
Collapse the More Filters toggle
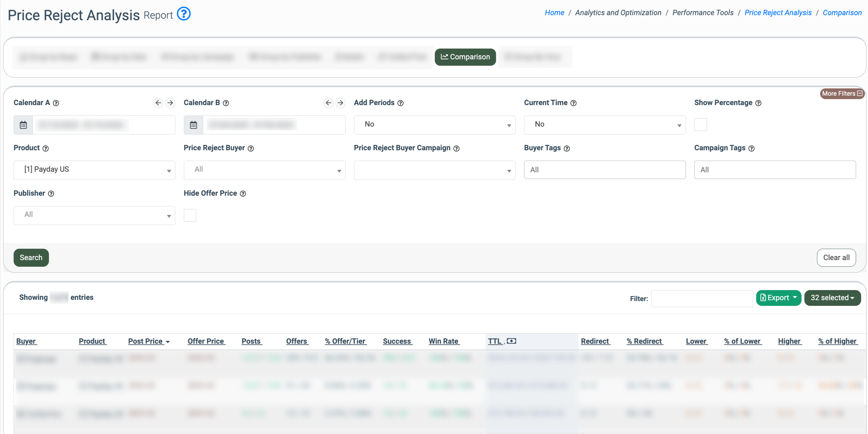(x=842, y=93)
